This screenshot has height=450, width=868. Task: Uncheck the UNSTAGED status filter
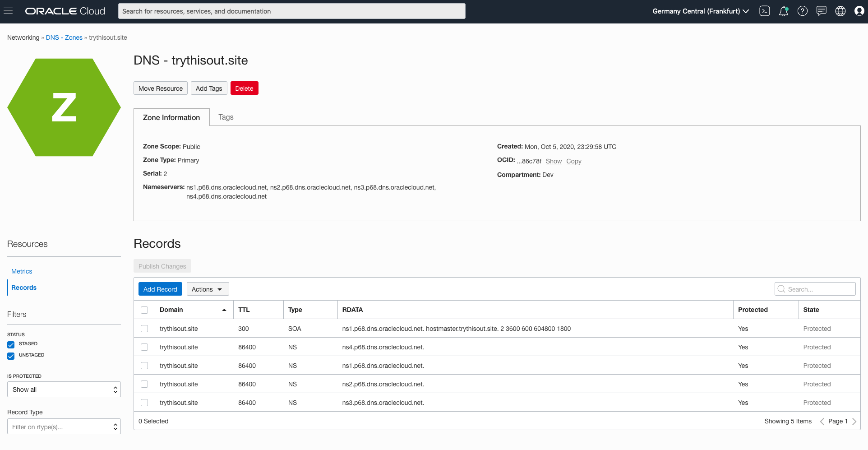point(11,356)
